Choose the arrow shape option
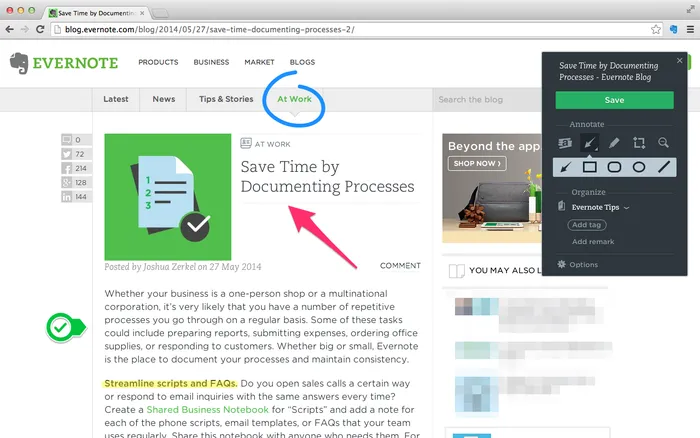 click(x=565, y=167)
